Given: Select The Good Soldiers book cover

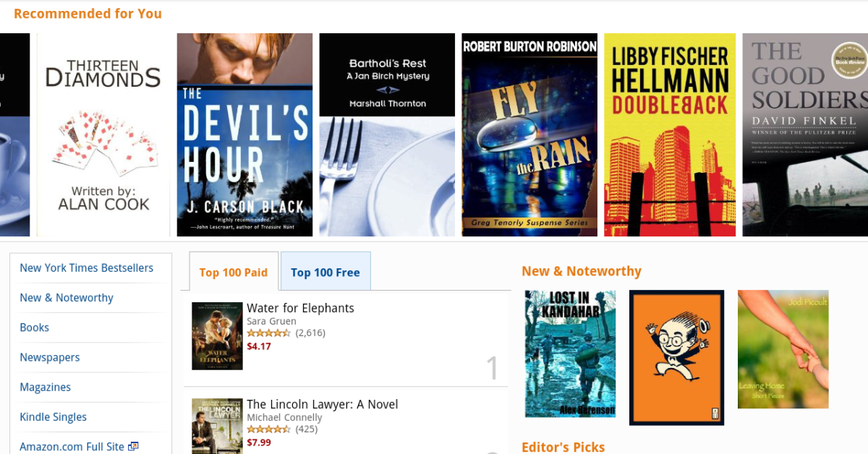Looking at the screenshot, I should (805, 135).
